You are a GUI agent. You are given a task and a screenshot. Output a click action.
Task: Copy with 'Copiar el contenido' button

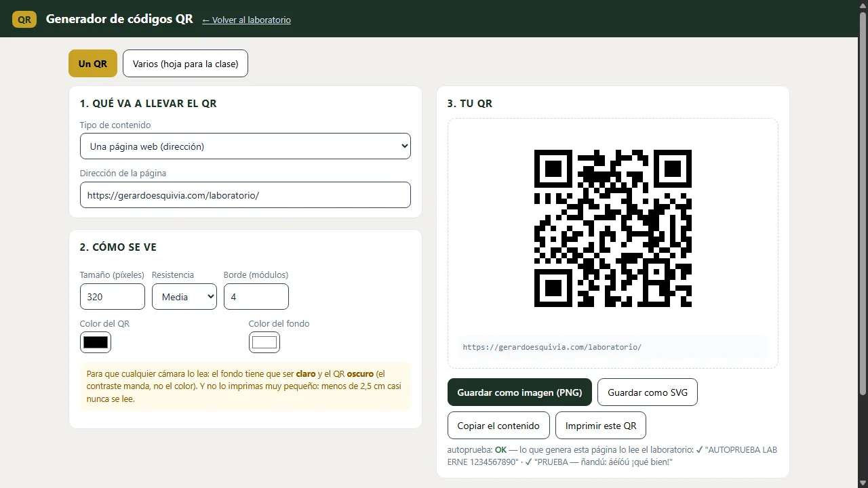pyautogui.click(x=498, y=426)
